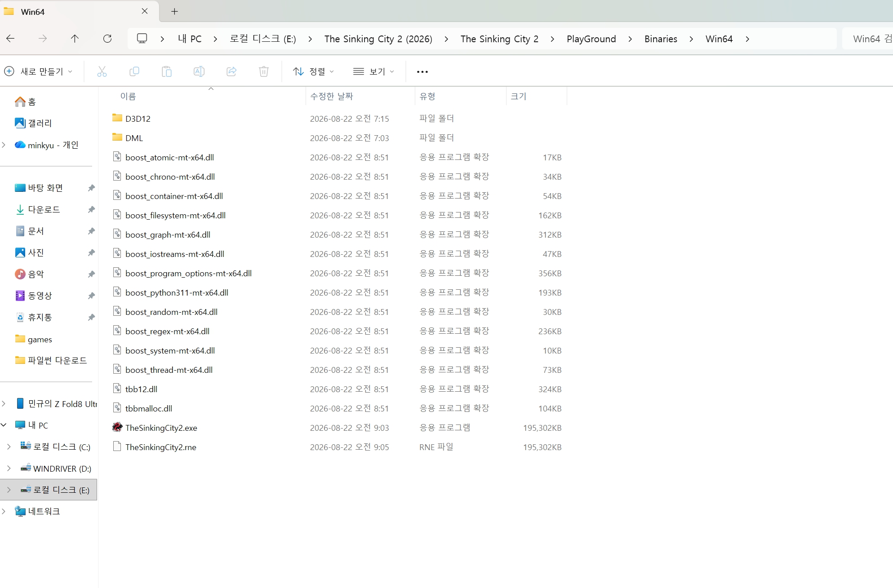This screenshot has width=893, height=588.
Task: Unpin 사진 using its pin icon
Action: (91, 252)
